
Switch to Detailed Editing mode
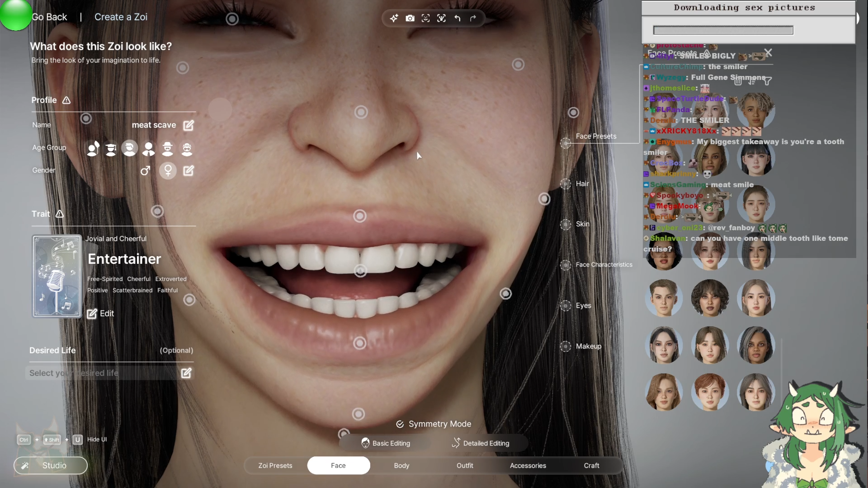(x=481, y=443)
